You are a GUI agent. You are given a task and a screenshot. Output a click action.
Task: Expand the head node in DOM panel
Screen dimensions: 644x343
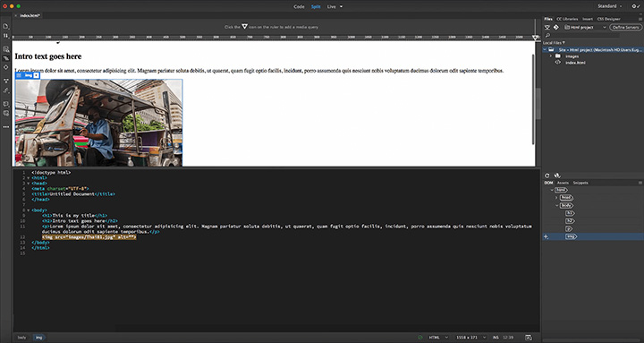pyautogui.click(x=557, y=198)
